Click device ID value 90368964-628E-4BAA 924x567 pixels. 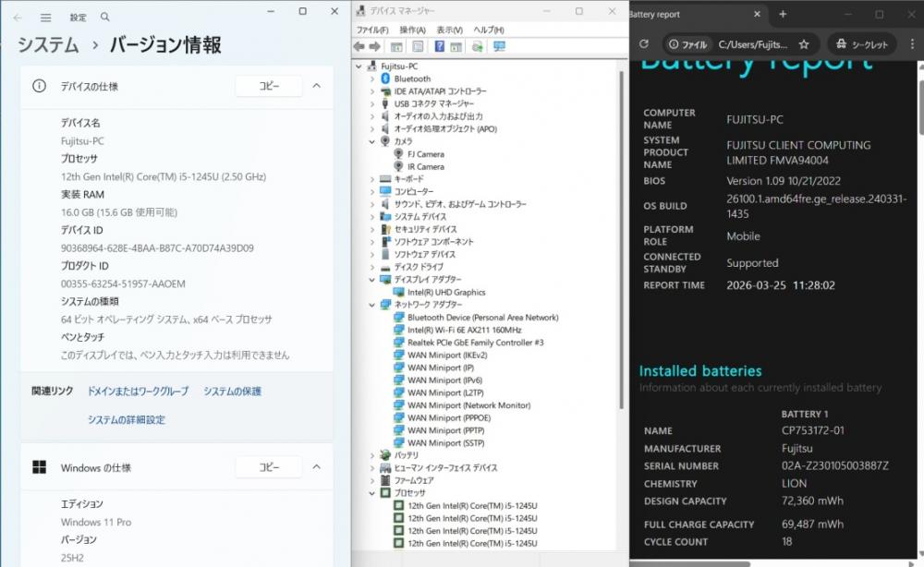point(157,247)
